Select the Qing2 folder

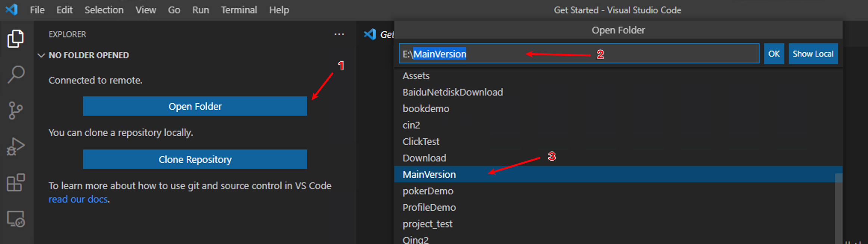(618, 239)
